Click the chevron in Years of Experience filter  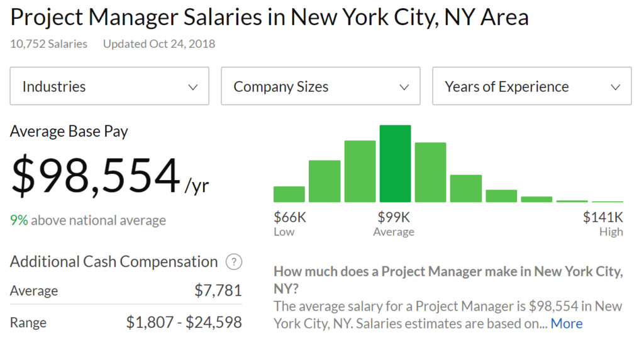pos(616,87)
